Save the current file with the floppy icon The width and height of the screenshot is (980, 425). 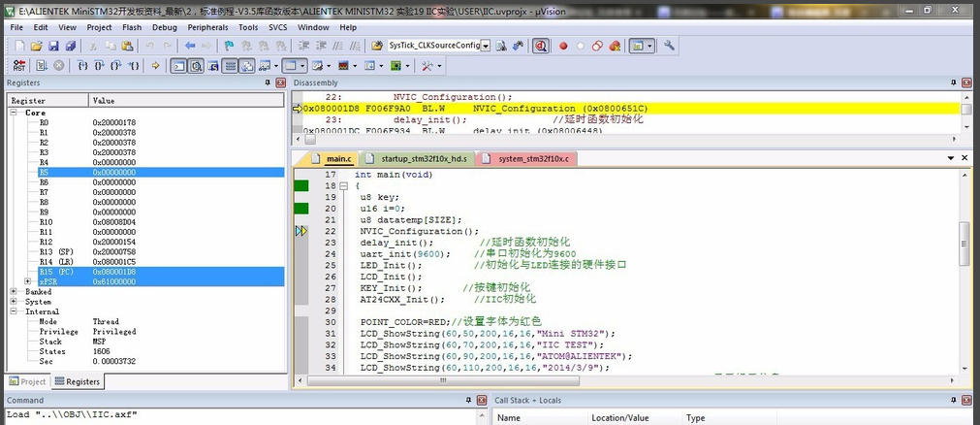53,46
